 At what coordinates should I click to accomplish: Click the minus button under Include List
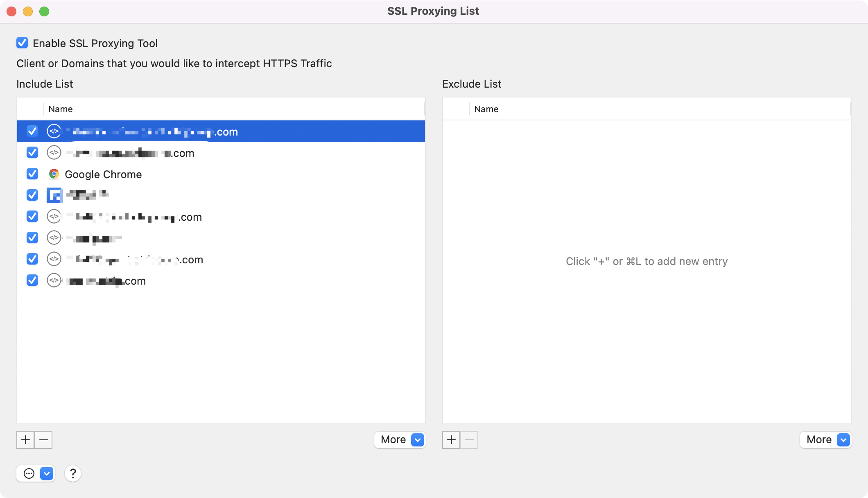click(43, 440)
